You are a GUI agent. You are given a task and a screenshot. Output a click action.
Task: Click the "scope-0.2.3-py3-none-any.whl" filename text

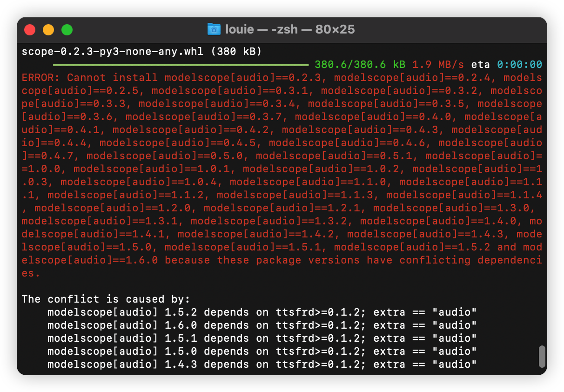pyautogui.click(x=113, y=51)
